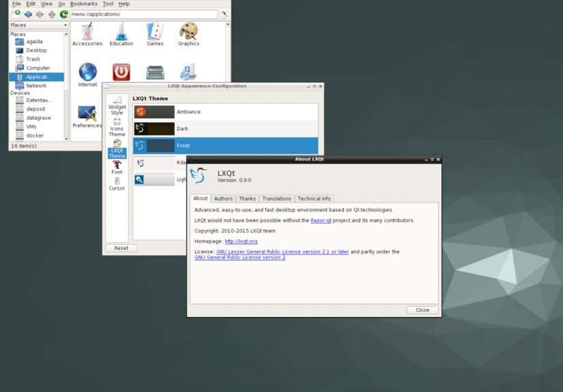Open the Accessories category icon
This screenshot has height=392, width=563.
pos(87,35)
